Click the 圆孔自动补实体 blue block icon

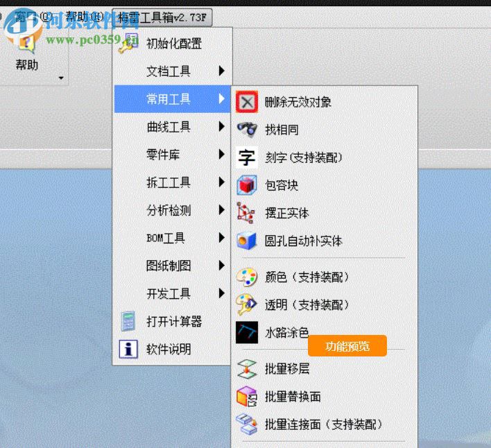246,241
